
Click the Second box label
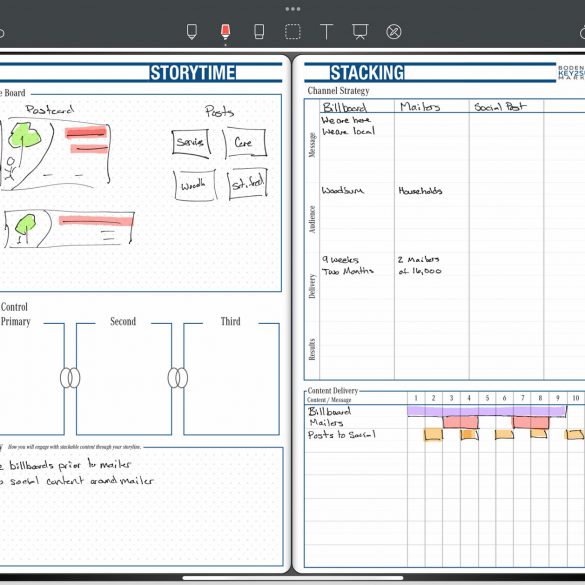123,321
